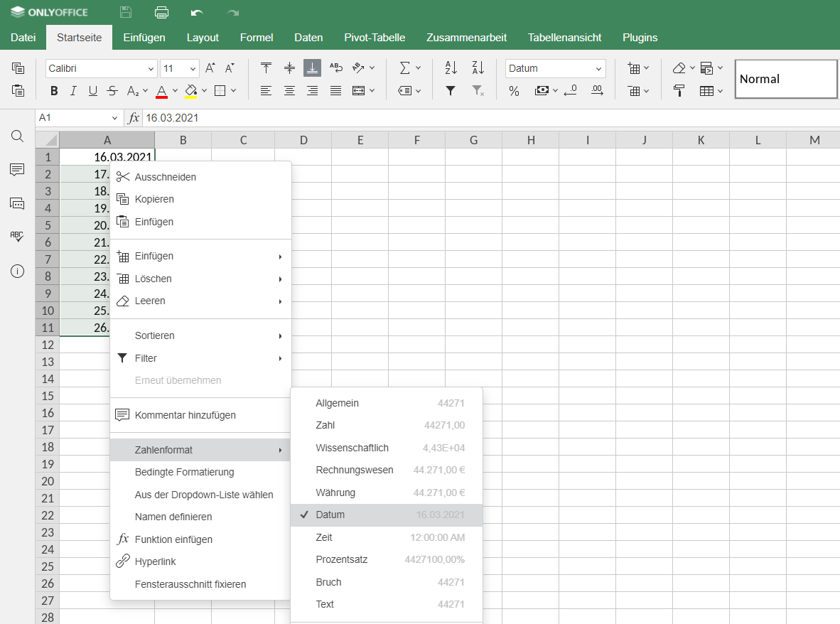This screenshot has width=840, height=624.
Task: Align cell content to middle
Action: click(289, 68)
